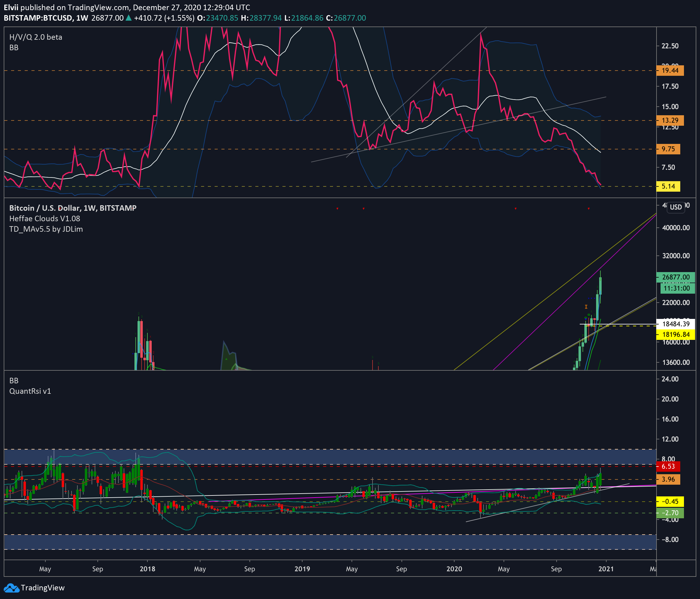The image size is (700, 599).
Task: Click the TradingView cloud logo icon
Action: point(11,588)
